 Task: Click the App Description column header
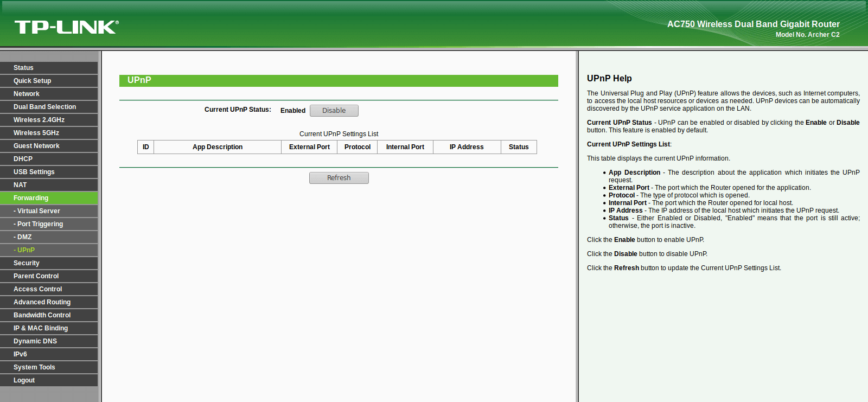click(x=218, y=147)
